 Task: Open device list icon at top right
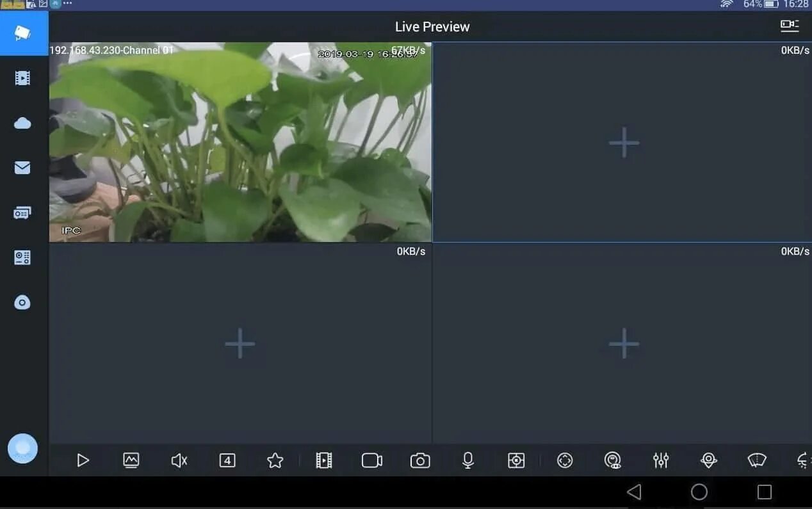click(790, 26)
